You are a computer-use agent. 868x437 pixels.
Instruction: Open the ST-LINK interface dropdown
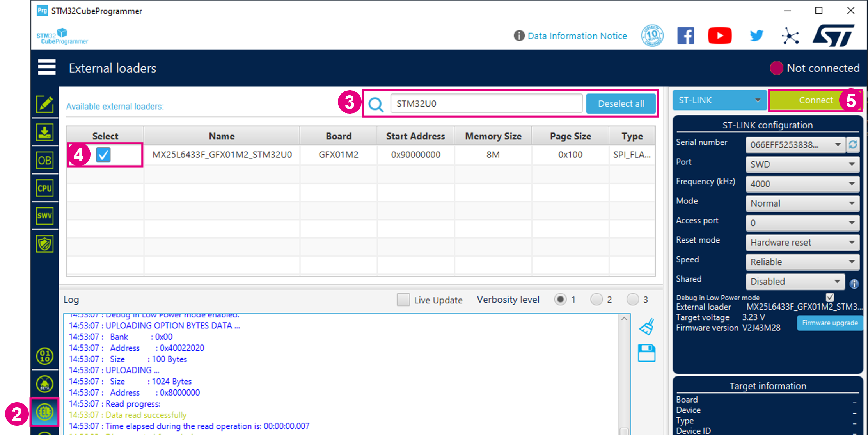[x=720, y=100]
